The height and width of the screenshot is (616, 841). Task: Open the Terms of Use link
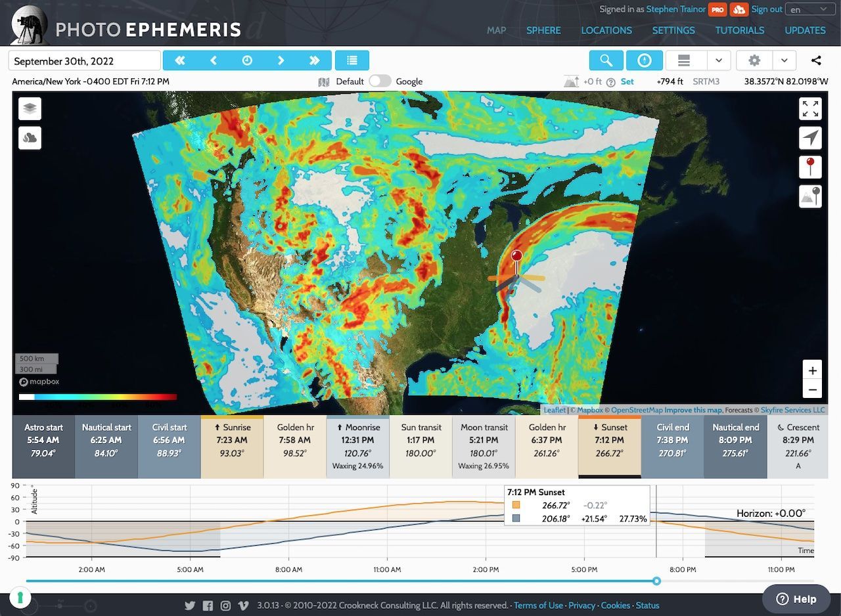538,605
